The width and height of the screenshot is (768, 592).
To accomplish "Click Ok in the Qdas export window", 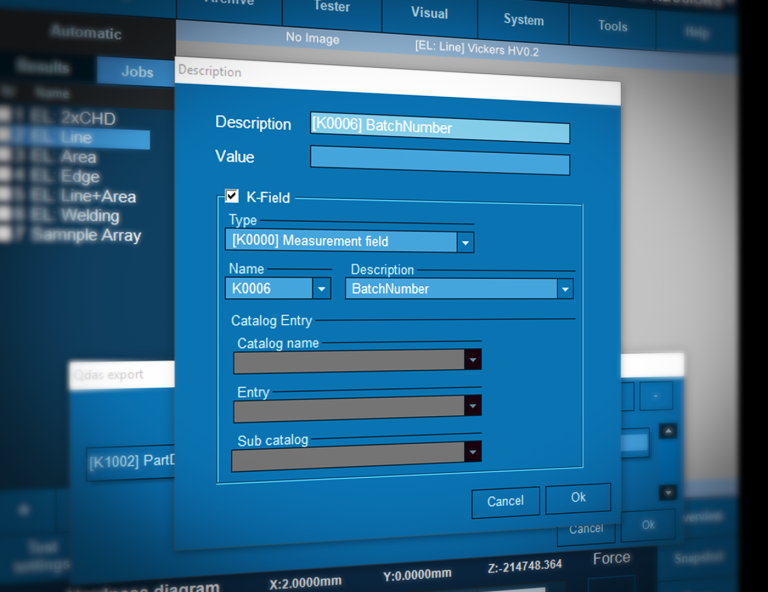I will [648, 525].
